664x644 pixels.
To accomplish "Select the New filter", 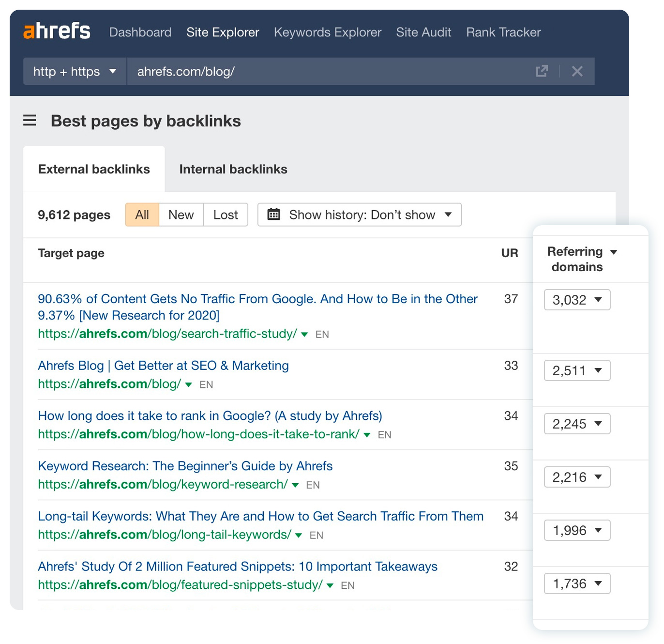I will pyautogui.click(x=181, y=215).
